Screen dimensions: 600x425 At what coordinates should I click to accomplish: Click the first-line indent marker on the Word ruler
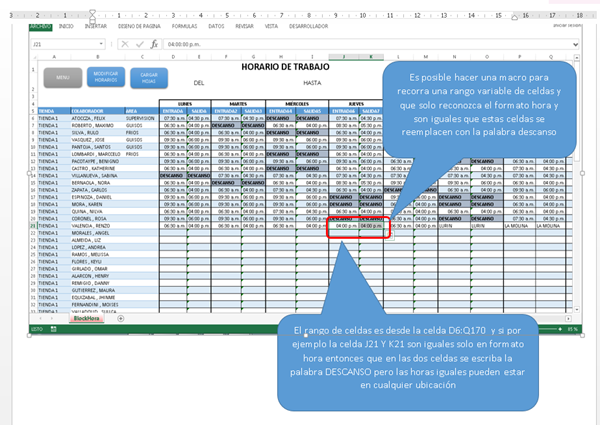pos(92,13)
